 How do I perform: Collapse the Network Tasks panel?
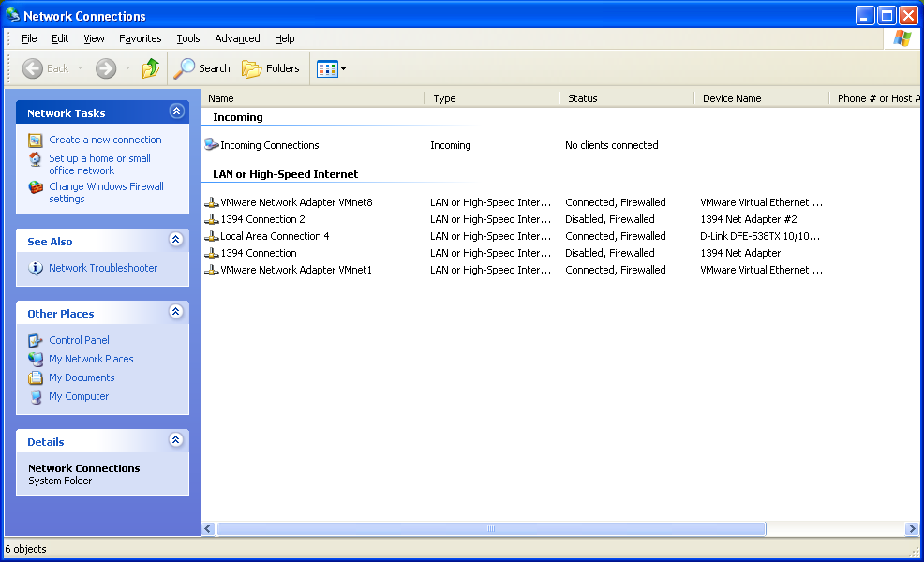(x=176, y=111)
